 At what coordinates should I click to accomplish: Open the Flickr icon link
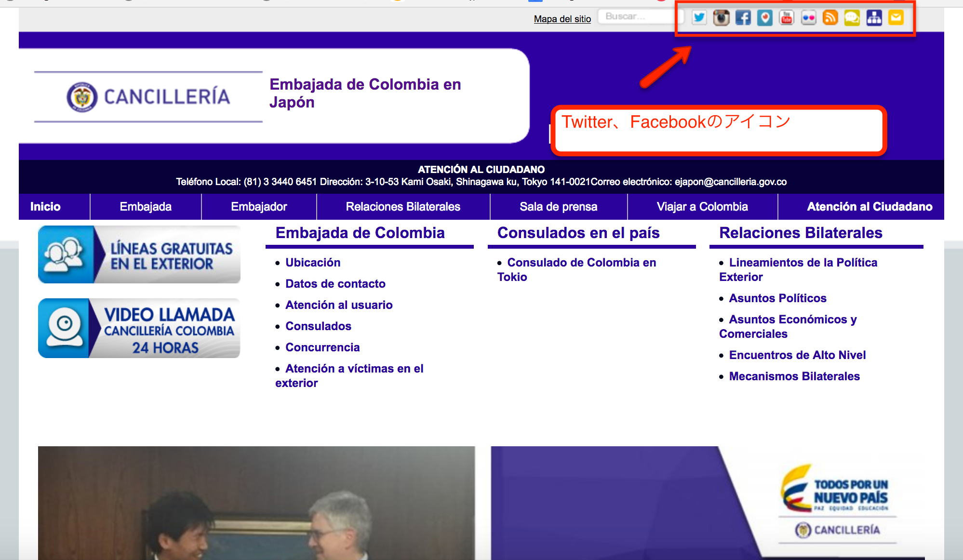[809, 18]
